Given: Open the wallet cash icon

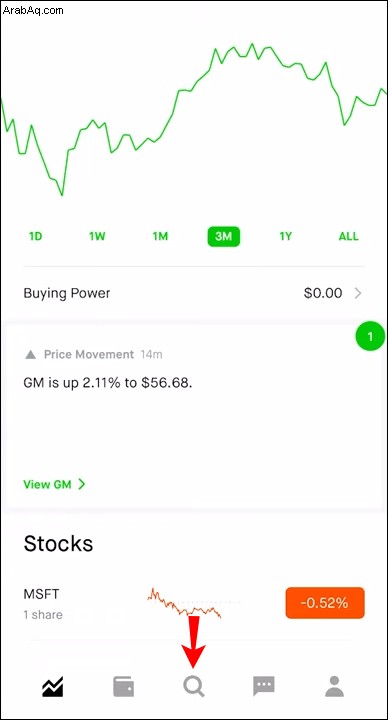Looking at the screenshot, I should click(124, 687).
